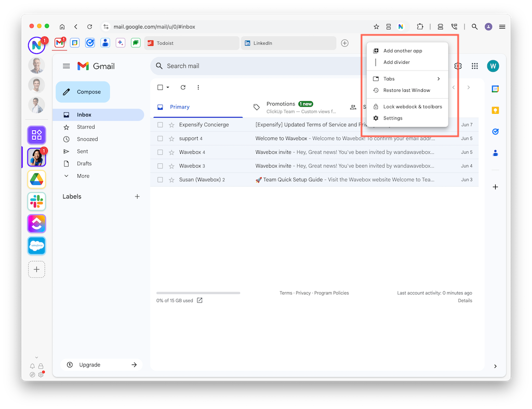Open the extensions puzzle icon

point(420,27)
